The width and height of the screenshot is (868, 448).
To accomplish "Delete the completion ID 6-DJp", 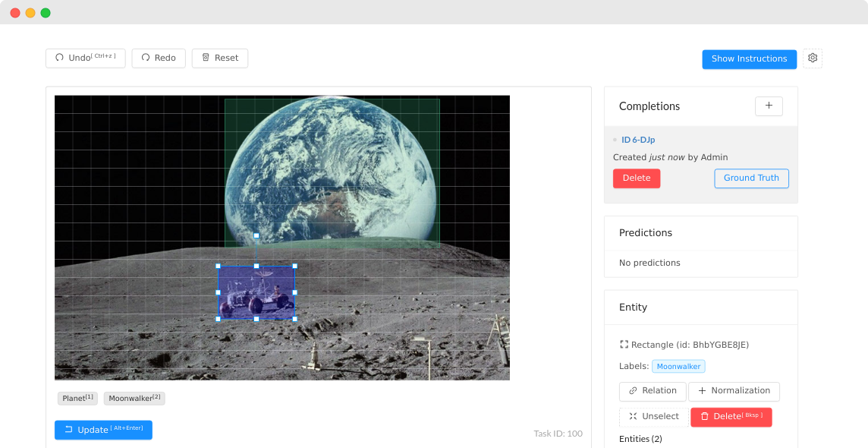I will click(636, 178).
